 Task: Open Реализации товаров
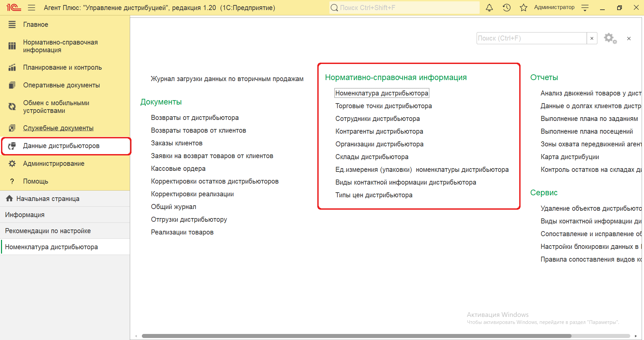pos(182,232)
